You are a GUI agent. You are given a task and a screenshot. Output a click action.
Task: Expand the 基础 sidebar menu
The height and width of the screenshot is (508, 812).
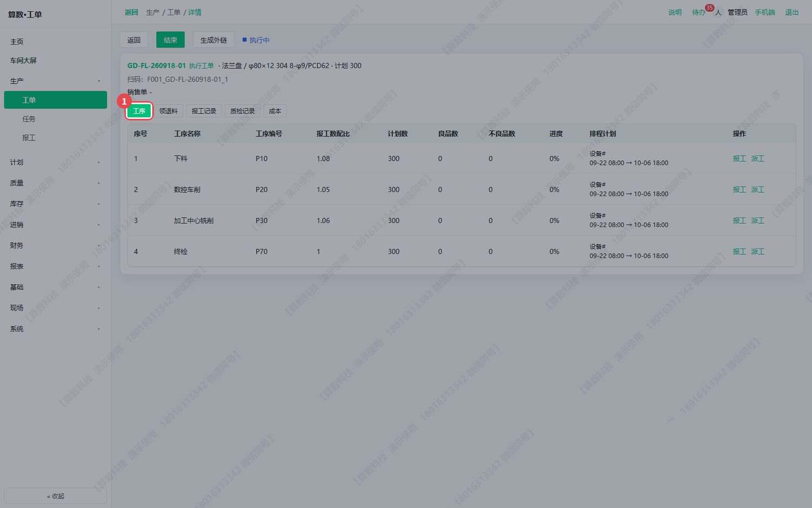click(55, 287)
